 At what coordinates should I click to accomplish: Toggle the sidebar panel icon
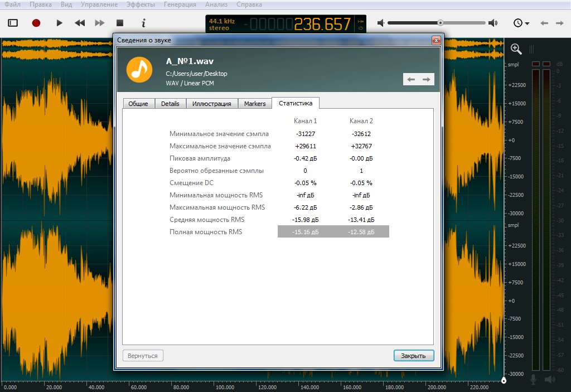point(13,23)
